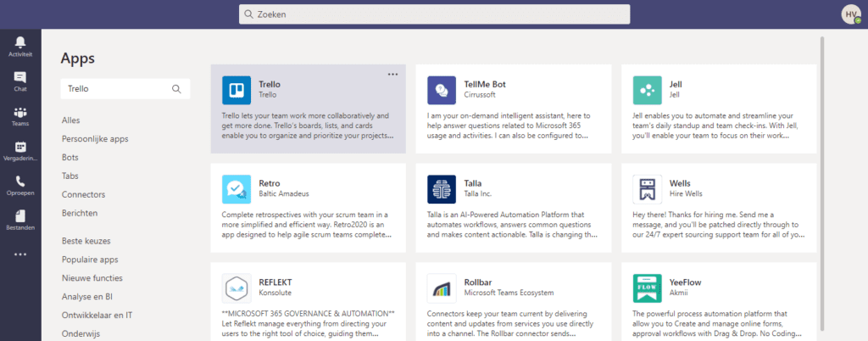Click the Jell card title
868x341 pixels.
click(676, 85)
